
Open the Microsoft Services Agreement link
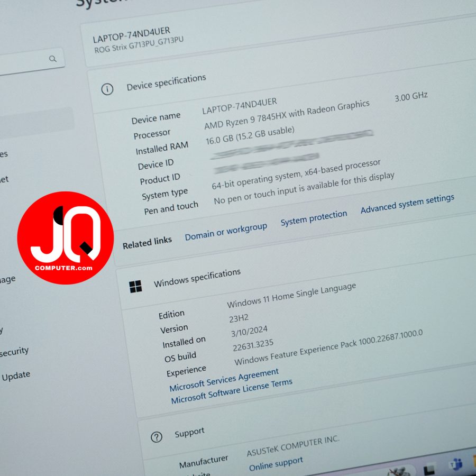coord(224,380)
